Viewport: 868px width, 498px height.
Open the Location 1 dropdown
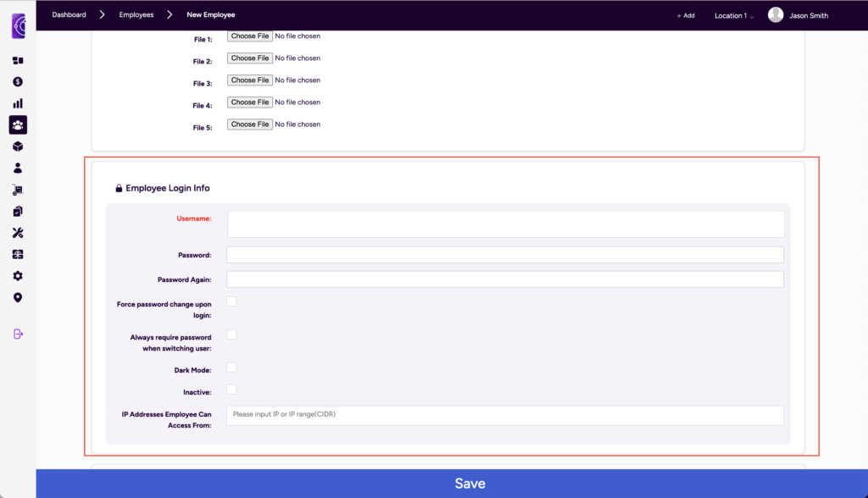tap(733, 15)
